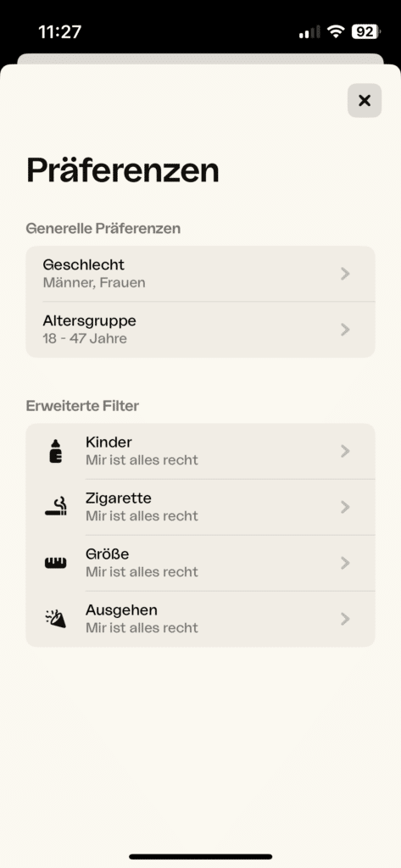Open the Kinder filter label
Image resolution: width=401 pixels, height=868 pixels.
(109, 442)
